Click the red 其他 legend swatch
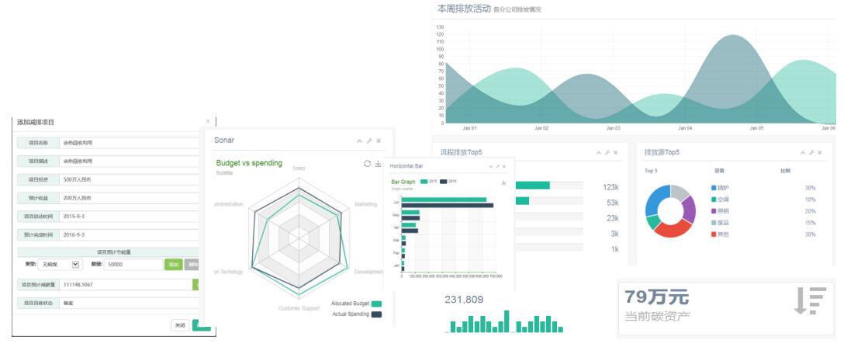 point(714,234)
